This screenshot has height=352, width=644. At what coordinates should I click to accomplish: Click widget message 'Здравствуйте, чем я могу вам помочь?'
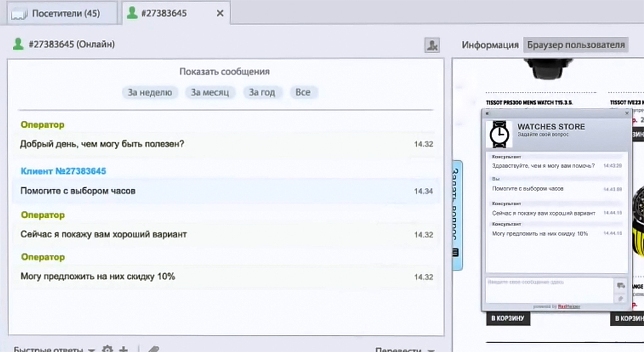[544, 166]
